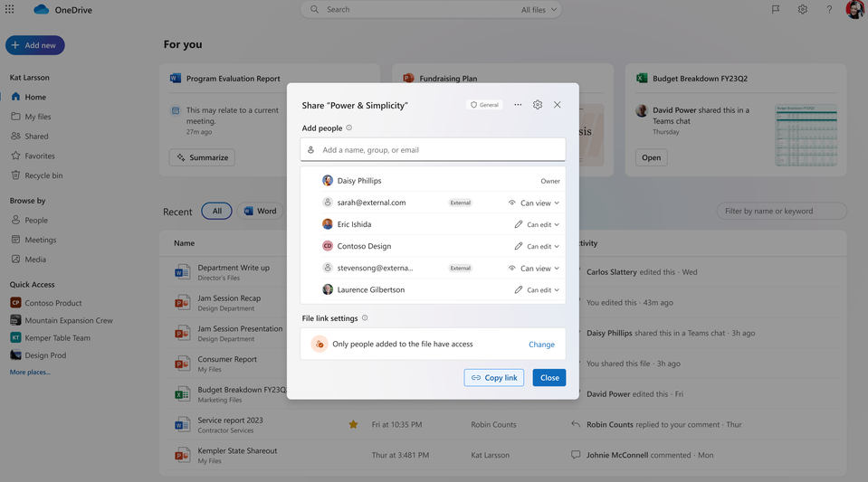868x482 pixels.
Task: Open Mountain Expansion Crew quick access
Action: 61,320
